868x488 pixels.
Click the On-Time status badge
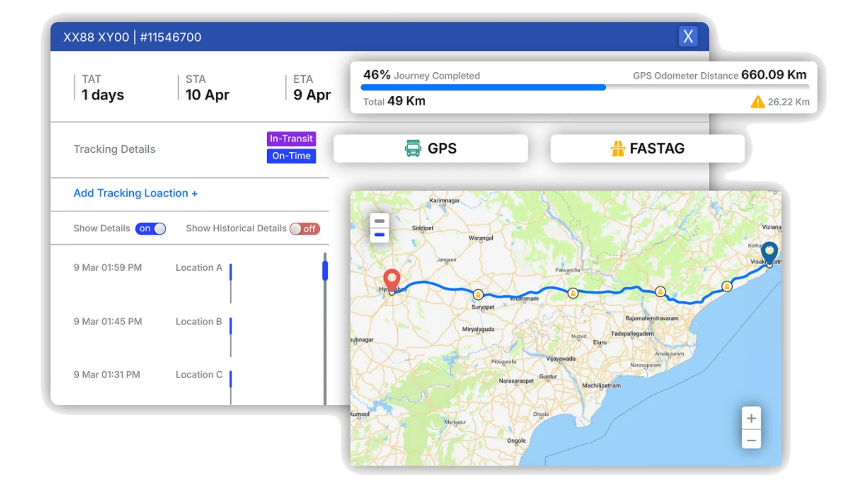click(x=291, y=156)
